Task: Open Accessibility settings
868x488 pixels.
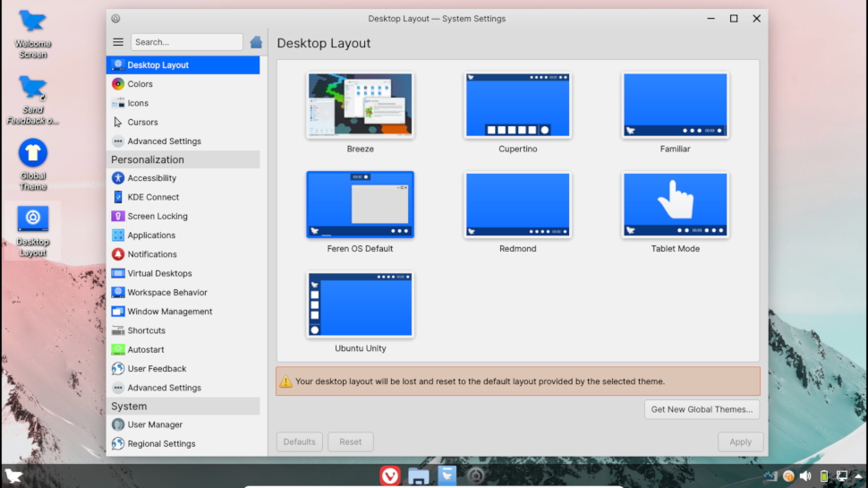Action: (x=183, y=178)
